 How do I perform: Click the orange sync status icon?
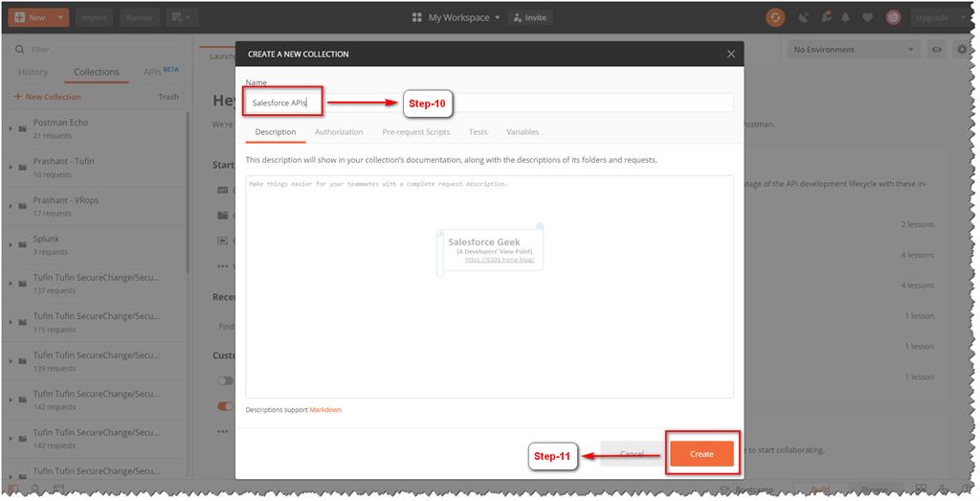coord(775,17)
